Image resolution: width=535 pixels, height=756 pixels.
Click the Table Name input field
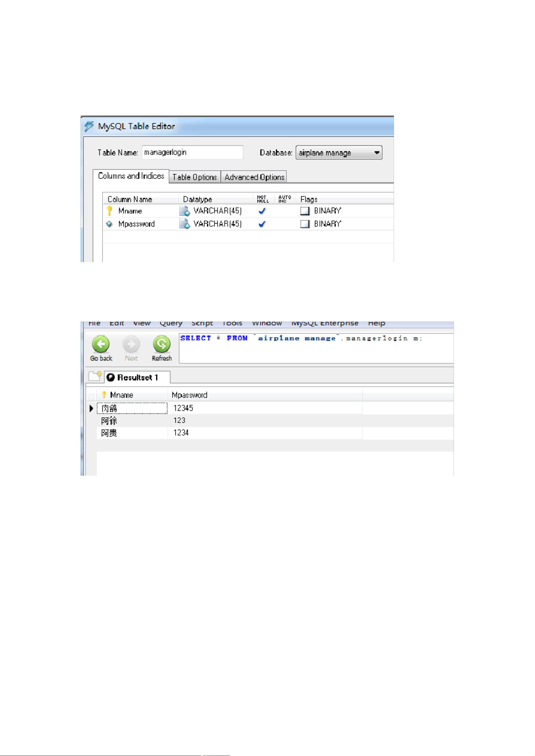pos(193,153)
